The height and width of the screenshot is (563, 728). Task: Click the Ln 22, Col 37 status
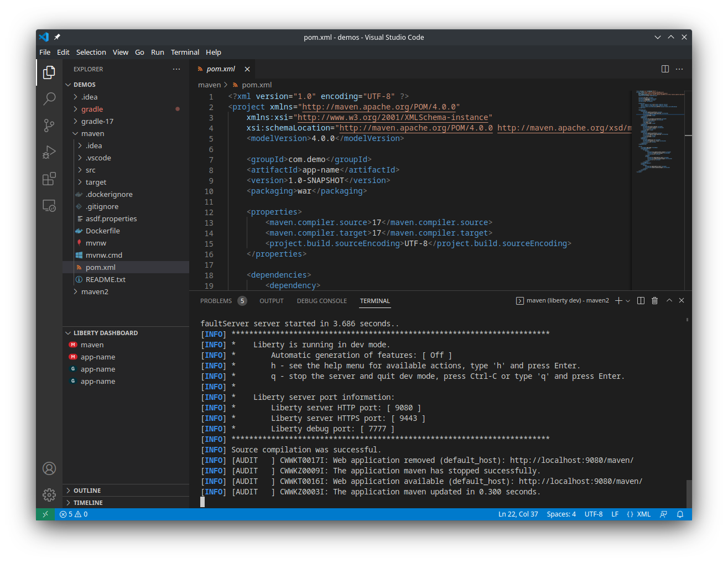(518, 514)
